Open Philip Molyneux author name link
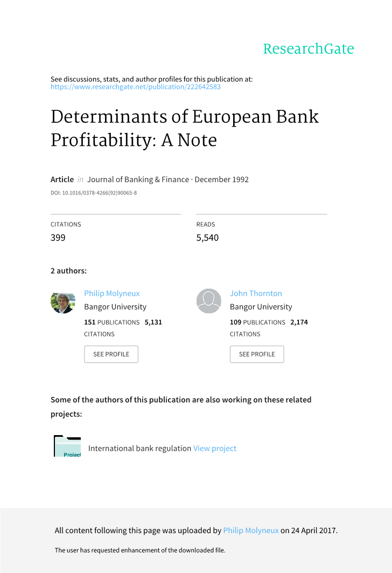Image resolution: width=392 pixels, height=573 pixels. tap(111, 294)
